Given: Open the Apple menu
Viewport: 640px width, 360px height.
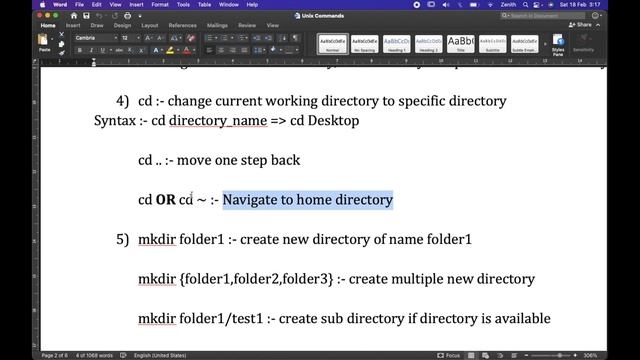Looking at the screenshot, I should tap(43, 4).
